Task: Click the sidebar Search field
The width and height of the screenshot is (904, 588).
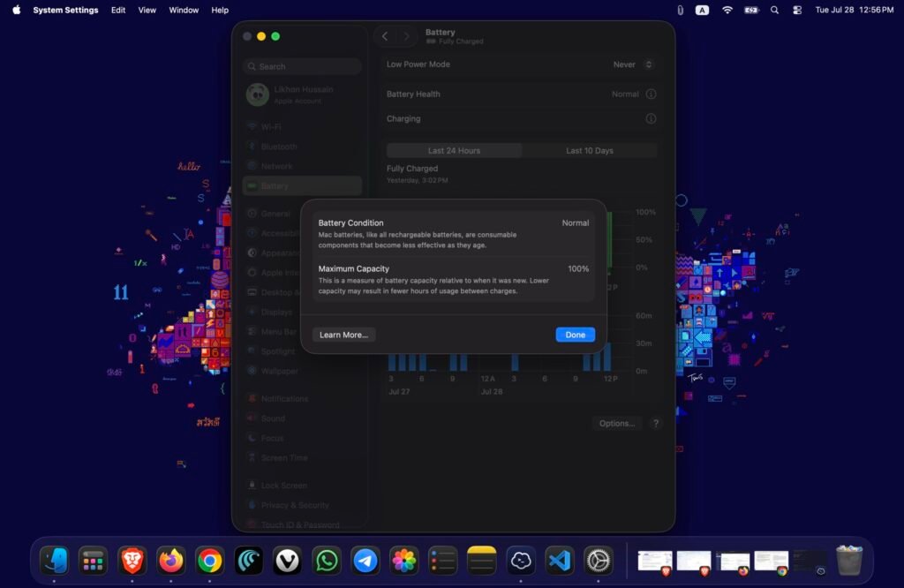Action: tap(302, 66)
